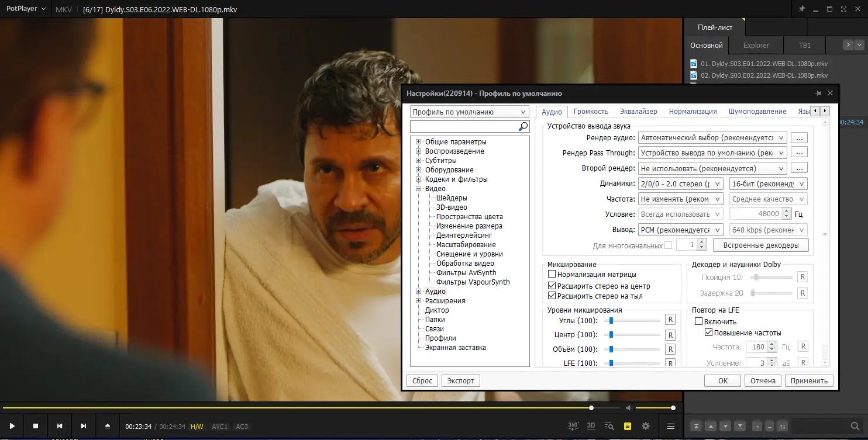Open the Рендер аудио dropdown
868x440 pixels.
712,138
